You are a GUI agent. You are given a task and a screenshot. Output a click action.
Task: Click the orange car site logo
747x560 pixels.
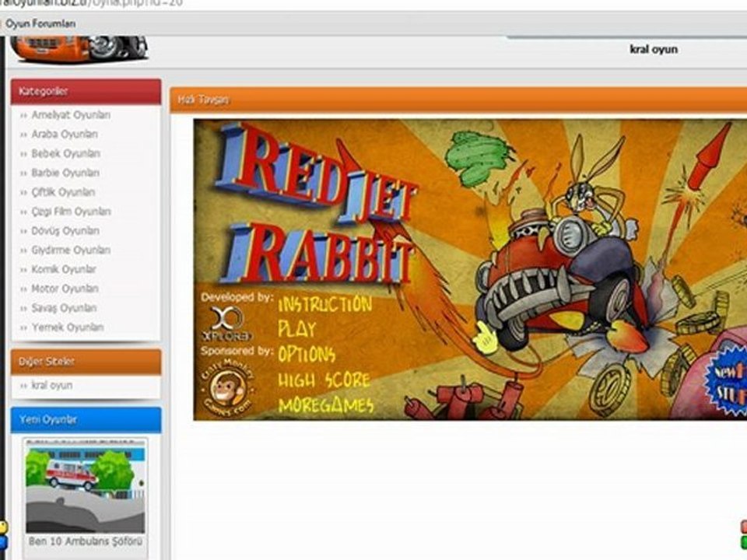(79, 48)
